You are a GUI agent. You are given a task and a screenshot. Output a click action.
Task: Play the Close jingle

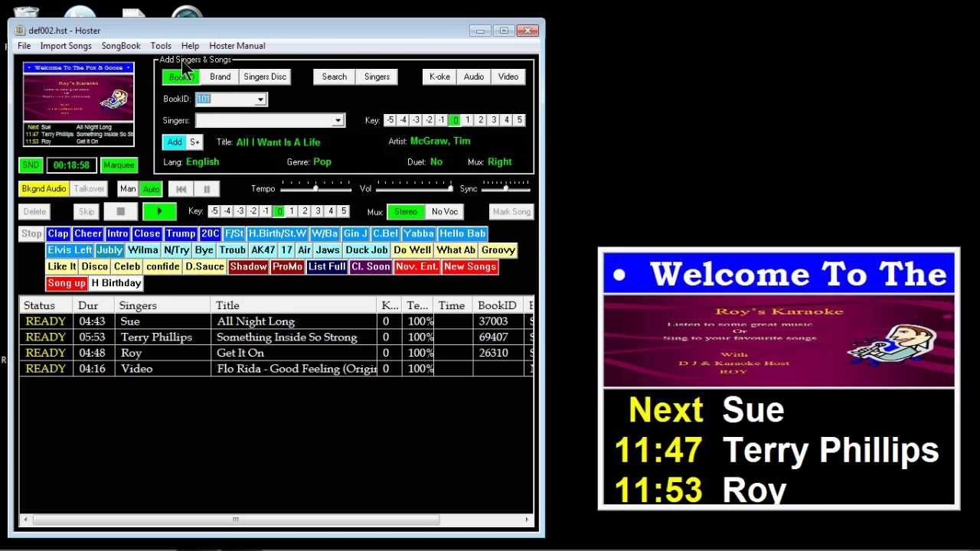tap(146, 234)
